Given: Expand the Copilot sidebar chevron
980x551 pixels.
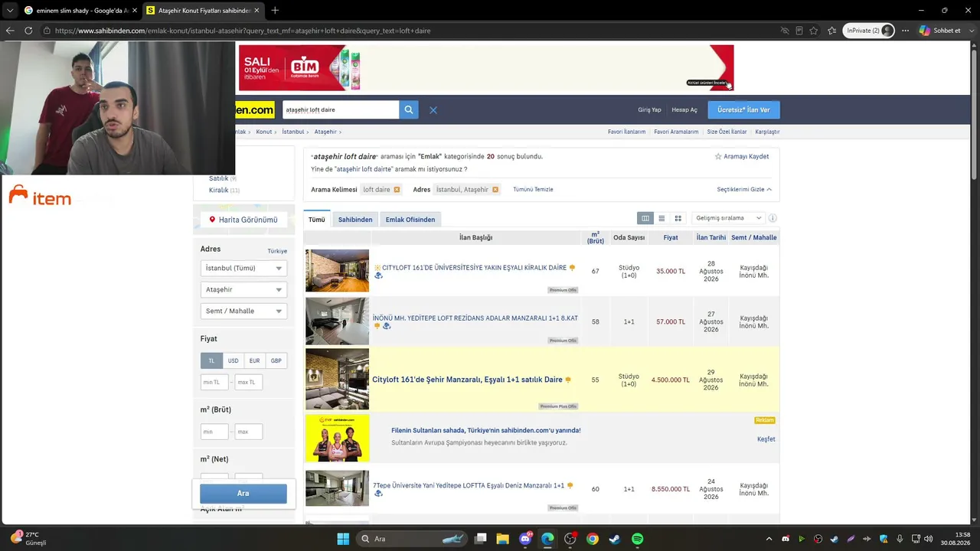Looking at the screenshot, I should click(972, 31).
